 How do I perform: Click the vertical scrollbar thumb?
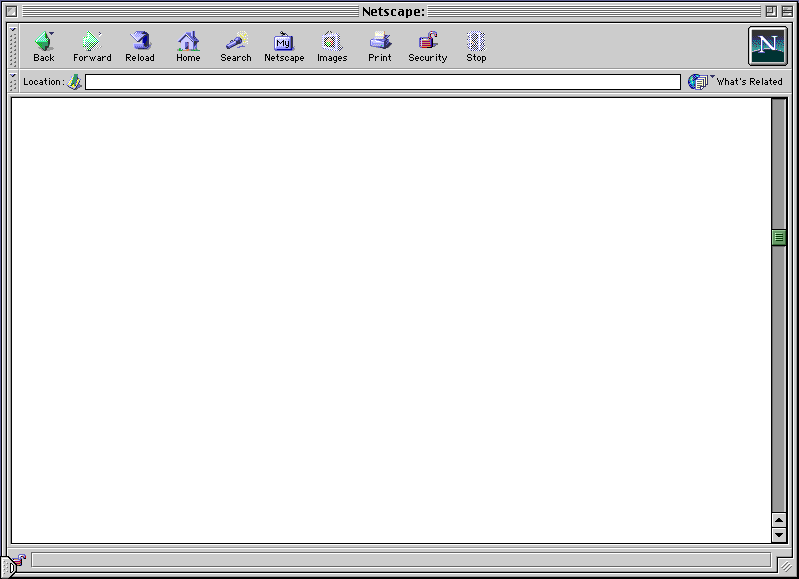779,237
